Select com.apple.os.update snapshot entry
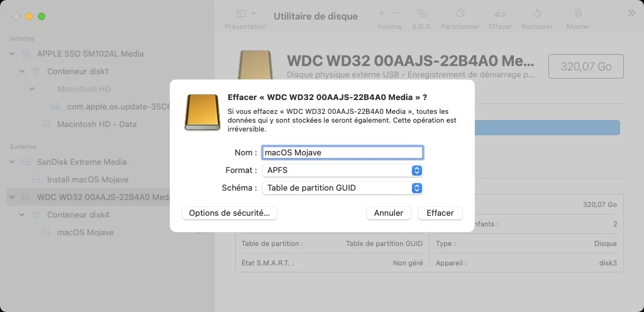The height and width of the screenshot is (312, 644). pyautogui.click(x=119, y=107)
